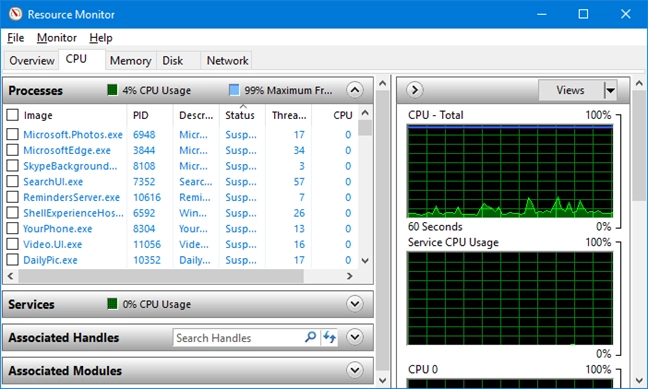Maximize the Resource Monitor window
648x389 pixels.
coord(583,14)
